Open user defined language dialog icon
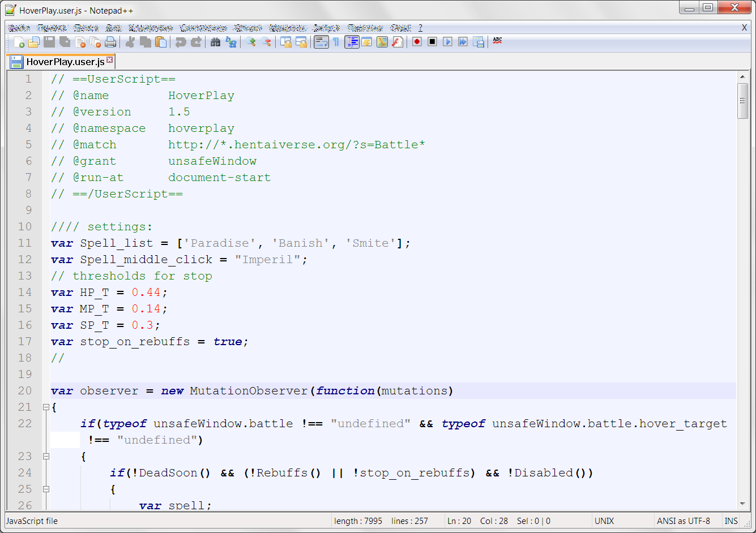This screenshot has width=756, height=533. [x=367, y=42]
